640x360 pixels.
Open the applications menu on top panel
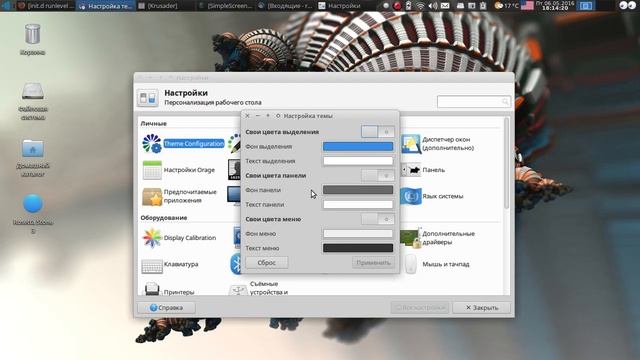point(6,5)
